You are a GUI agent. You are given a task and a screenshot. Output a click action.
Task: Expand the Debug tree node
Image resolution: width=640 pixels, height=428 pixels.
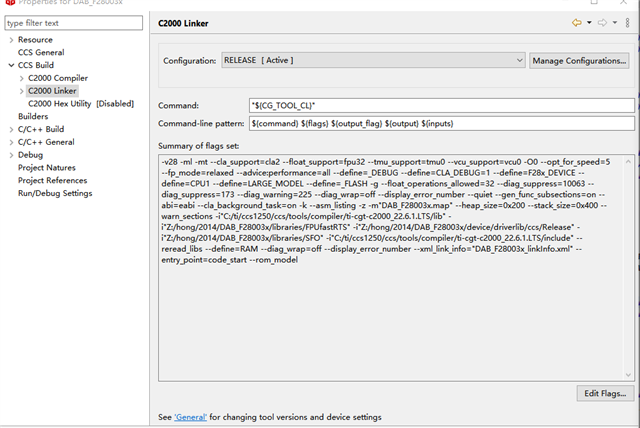pyautogui.click(x=11, y=155)
